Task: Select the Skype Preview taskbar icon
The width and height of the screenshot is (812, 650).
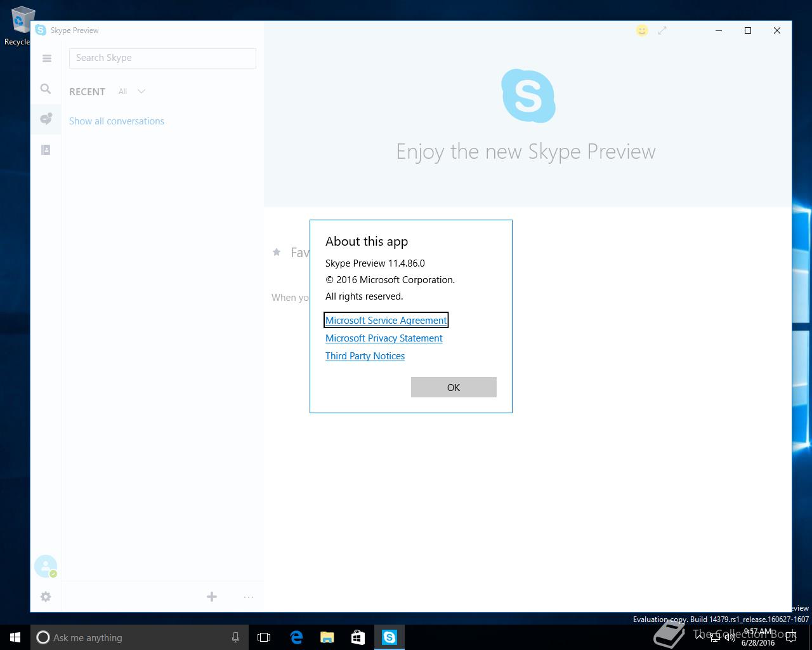Action: [389, 637]
